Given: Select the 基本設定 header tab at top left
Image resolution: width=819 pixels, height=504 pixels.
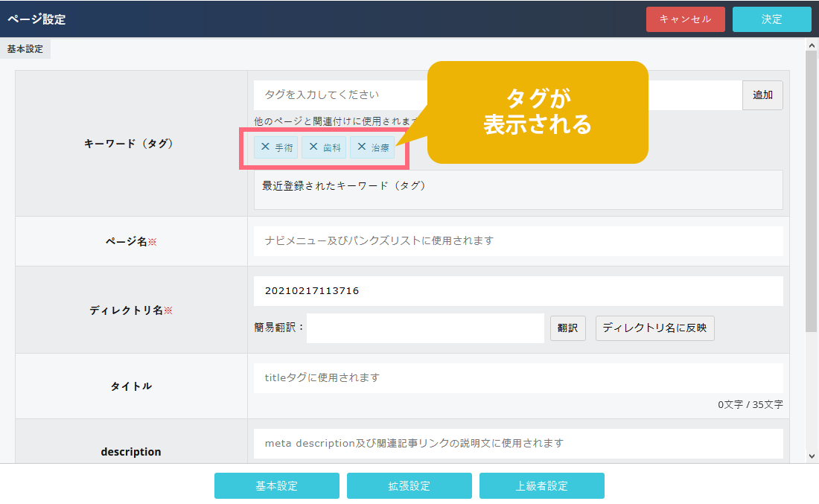Looking at the screenshot, I should coord(25,49).
